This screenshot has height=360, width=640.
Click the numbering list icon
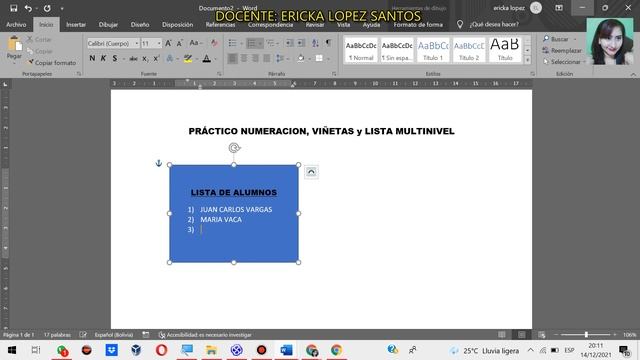252,43
